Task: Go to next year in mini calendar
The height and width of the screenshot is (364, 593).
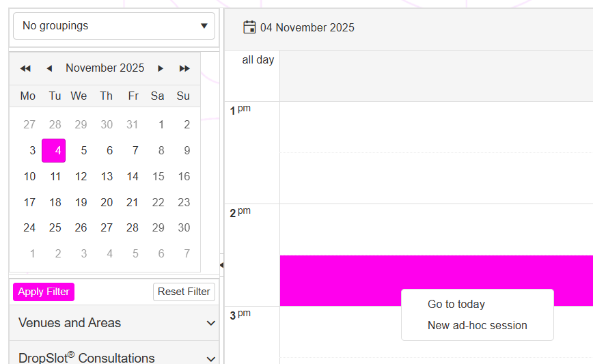Action: [184, 68]
